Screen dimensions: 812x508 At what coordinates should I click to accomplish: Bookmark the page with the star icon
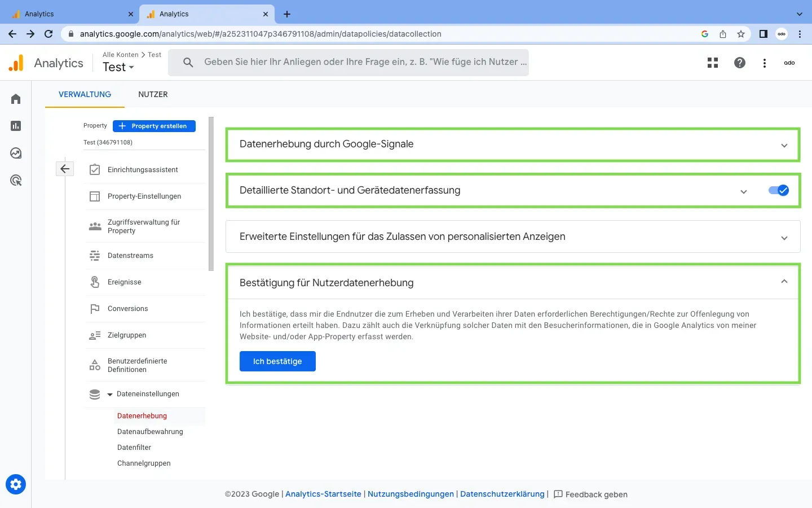tap(741, 34)
